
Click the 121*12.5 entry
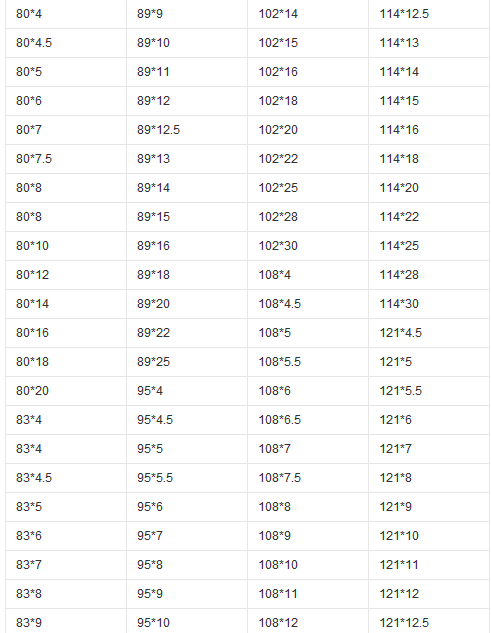(x=429, y=622)
